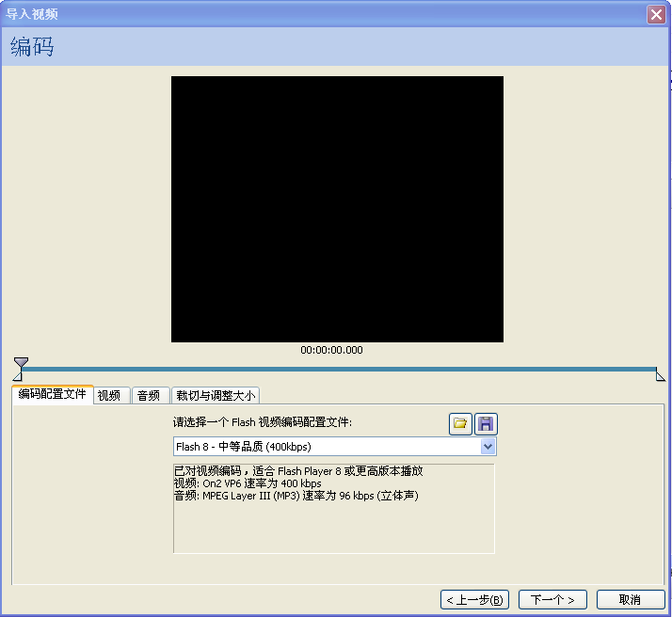Image resolution: width=672 pixels, height=617 pixels.
Task: Click the 编码 heading text
Action: pos(32,47)
